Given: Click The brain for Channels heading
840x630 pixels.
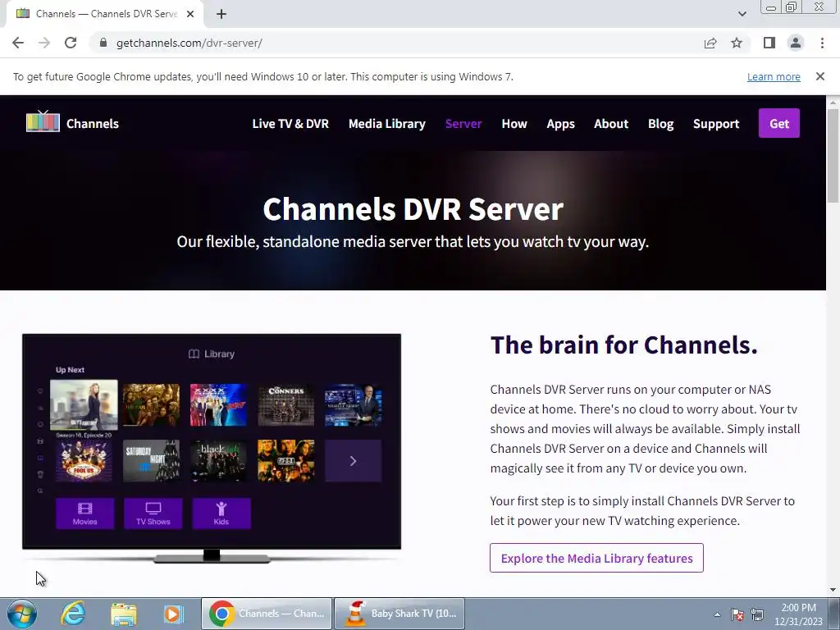Looking at the screenshot, I should [x=623, y=345].
